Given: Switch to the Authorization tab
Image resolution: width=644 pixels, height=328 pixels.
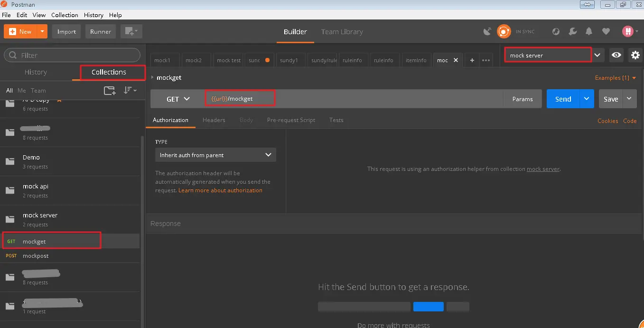Looking at the screenshot, I should coord(170,120).
